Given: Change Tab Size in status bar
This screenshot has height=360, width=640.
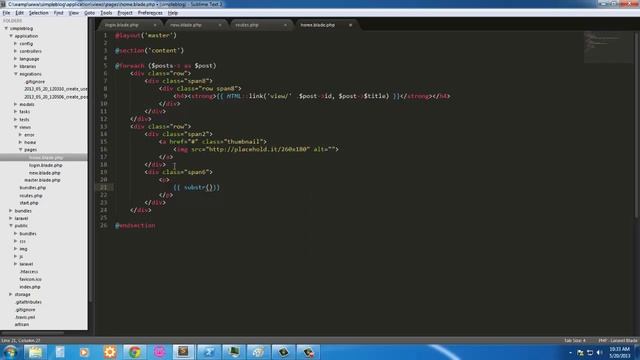Looking at the screenshot, I should click(575, 340).
